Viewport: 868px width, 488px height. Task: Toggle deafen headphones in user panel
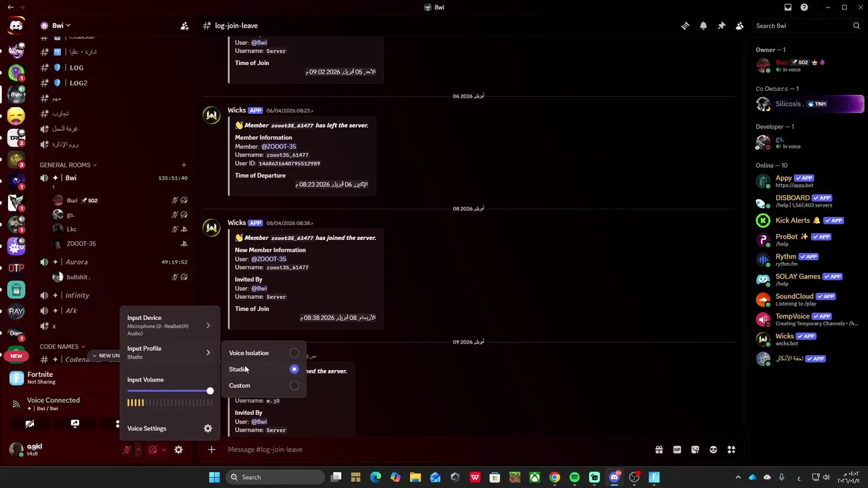(x=153, y=449)
